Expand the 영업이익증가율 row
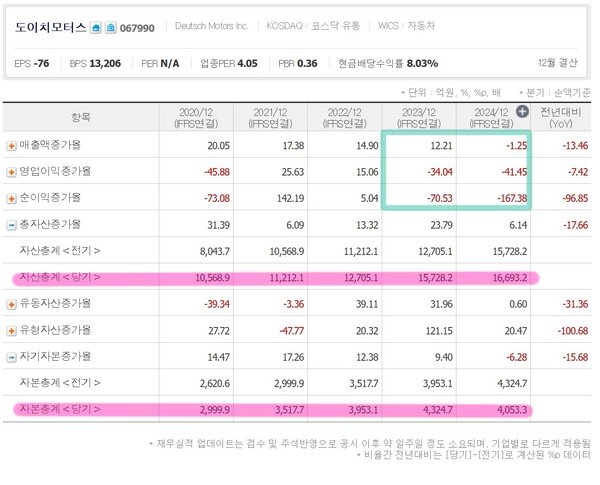This screenshot has height=485, width=600. click(x=11, y=172)
